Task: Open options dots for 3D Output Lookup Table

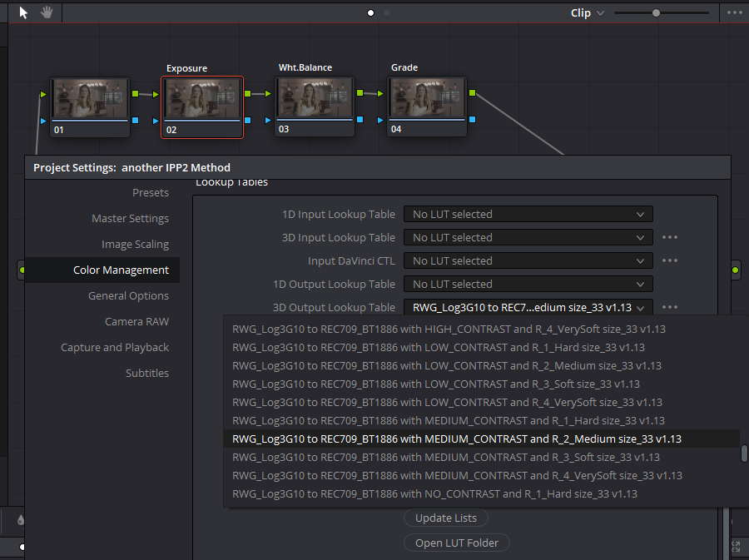Action: [670, 307]
